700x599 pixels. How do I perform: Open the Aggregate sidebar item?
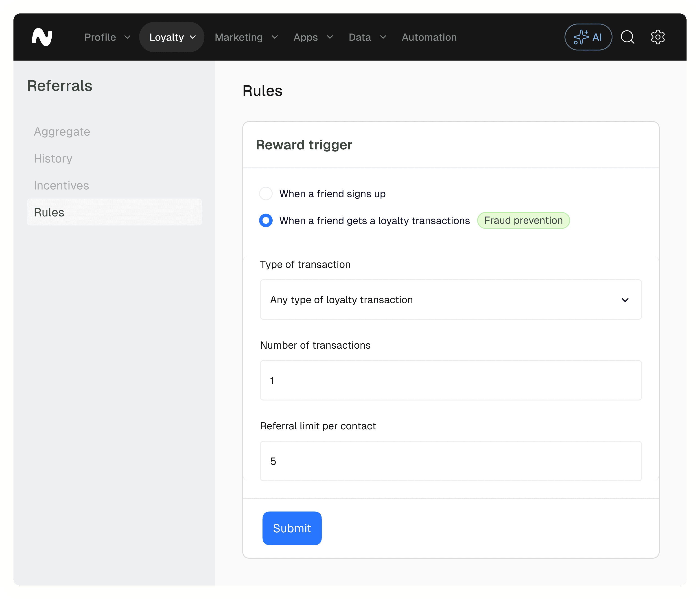(x=62, y=132)
